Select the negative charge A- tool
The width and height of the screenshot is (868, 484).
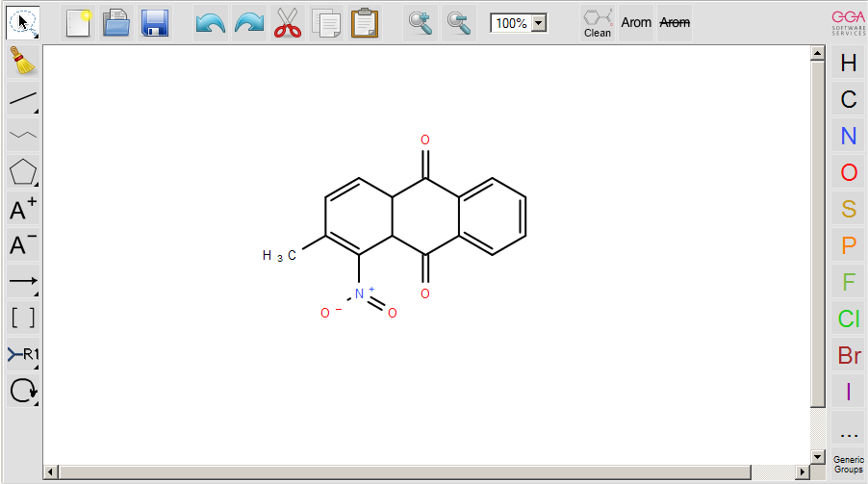click(x=23, y=245)
